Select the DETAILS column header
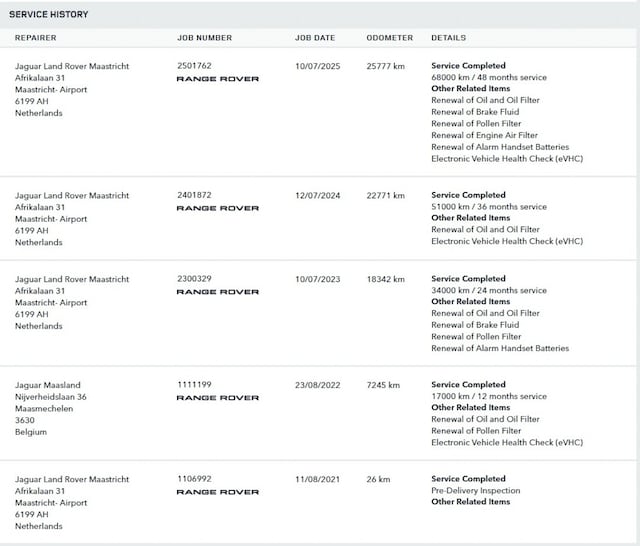This screenshot has width=640, height=546. click(448, 38)
